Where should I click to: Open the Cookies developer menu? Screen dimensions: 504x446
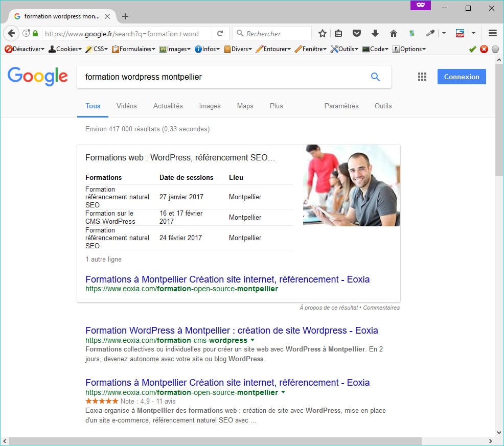pos(65,49)
